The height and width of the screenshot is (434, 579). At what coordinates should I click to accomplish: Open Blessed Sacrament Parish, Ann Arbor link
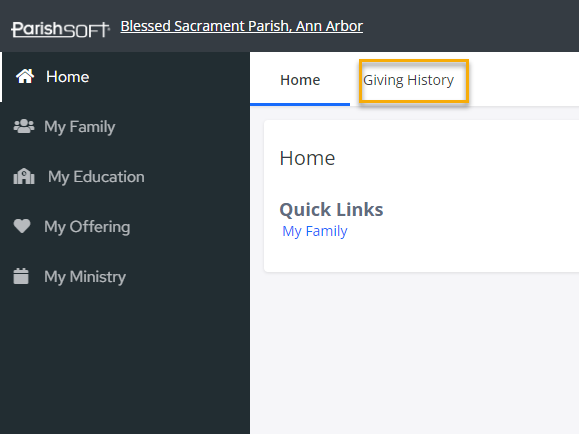coord(241,26)
